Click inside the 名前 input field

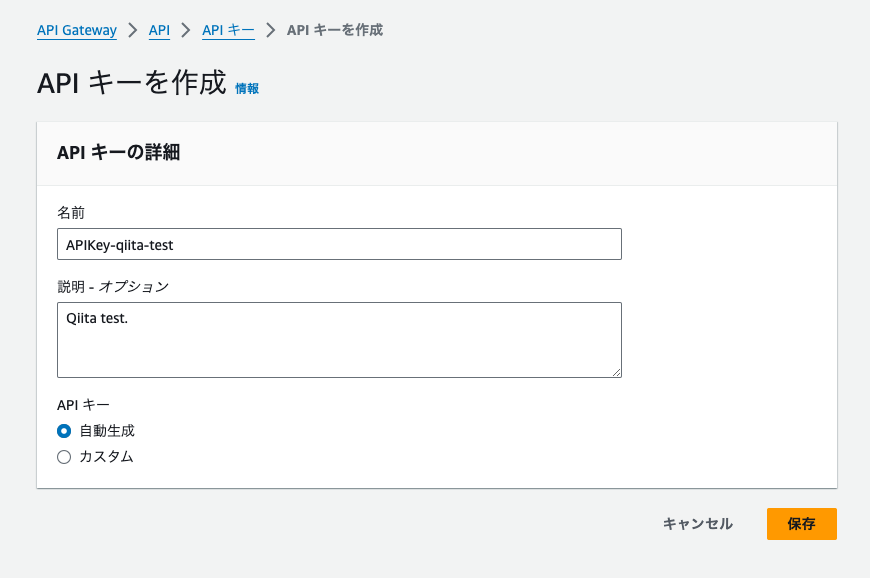(x=339, y=243)
